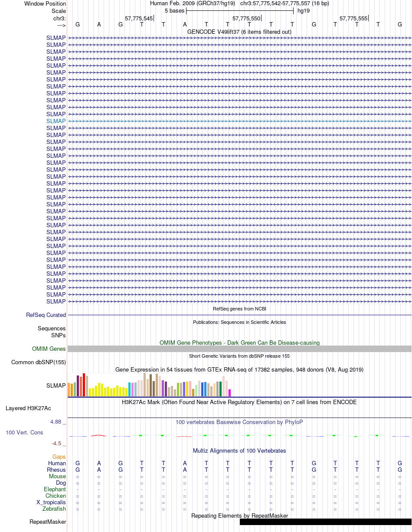Click the GTEx Gene Expression track title

(239, 370)
